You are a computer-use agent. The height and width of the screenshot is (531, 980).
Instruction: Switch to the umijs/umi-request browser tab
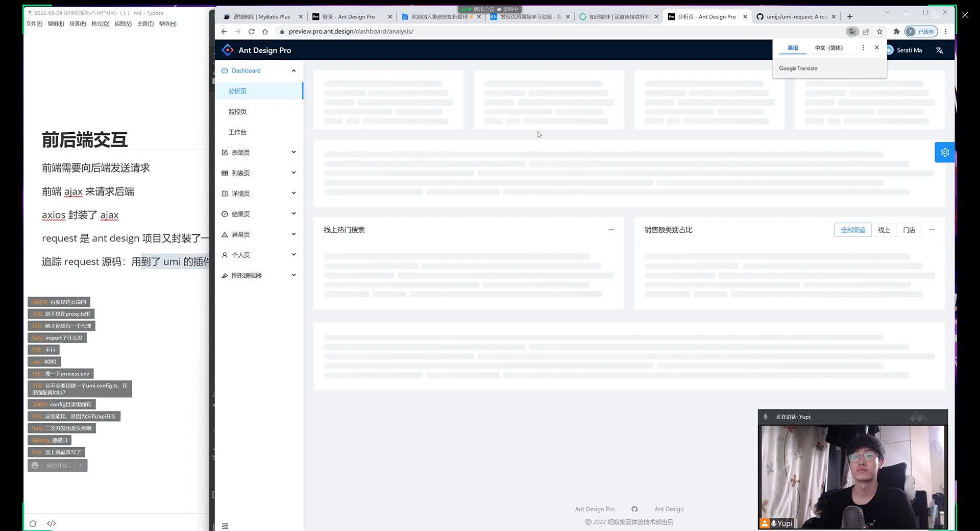coord(795,17)
